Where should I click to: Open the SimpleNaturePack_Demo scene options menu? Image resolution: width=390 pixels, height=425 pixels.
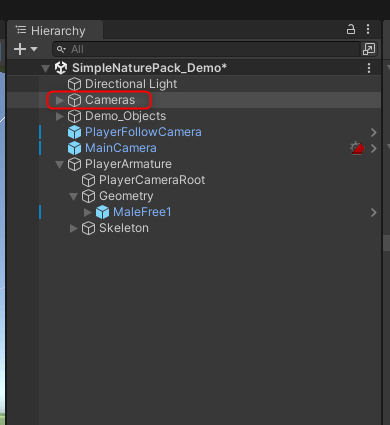pyautogui.click(x=369, y=68)
